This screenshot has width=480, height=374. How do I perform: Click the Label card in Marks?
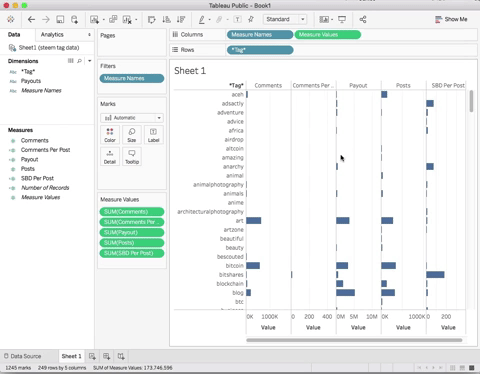(x=153, y=135)
